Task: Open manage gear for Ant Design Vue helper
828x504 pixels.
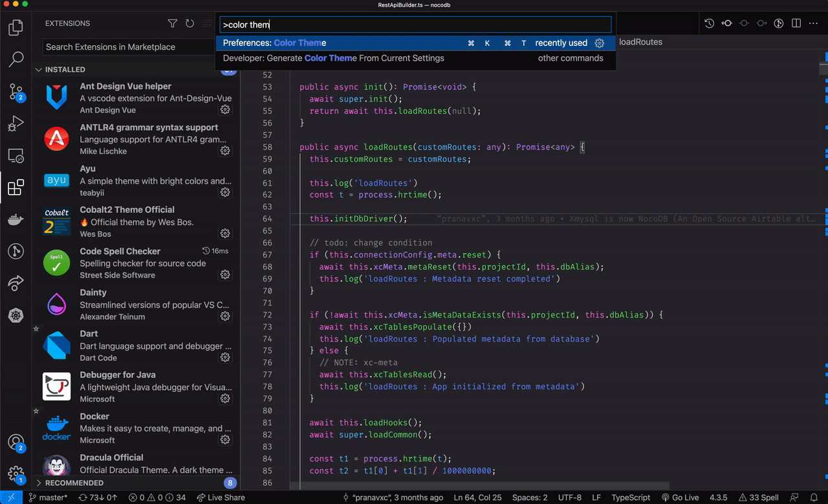Action: click(x=225, y=109)
